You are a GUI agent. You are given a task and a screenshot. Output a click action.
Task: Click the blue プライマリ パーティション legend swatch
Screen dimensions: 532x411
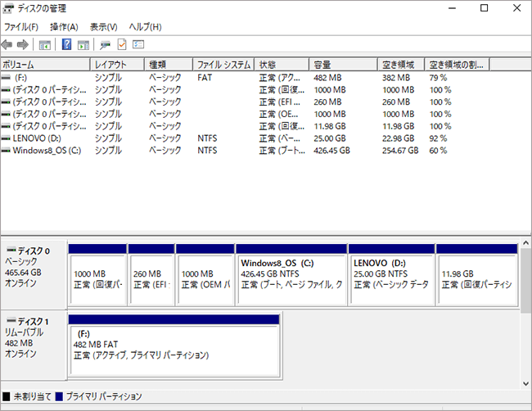(59, 396)
